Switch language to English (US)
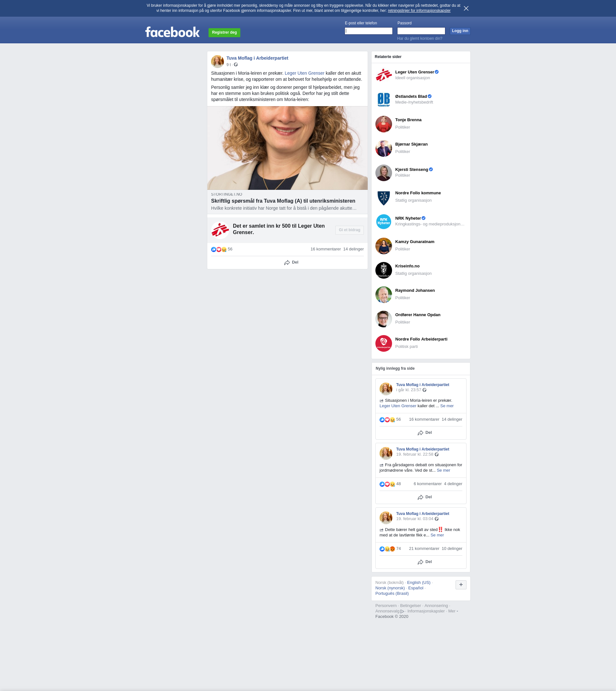Viewport: 616px width, 691px height. click(419, 582)
